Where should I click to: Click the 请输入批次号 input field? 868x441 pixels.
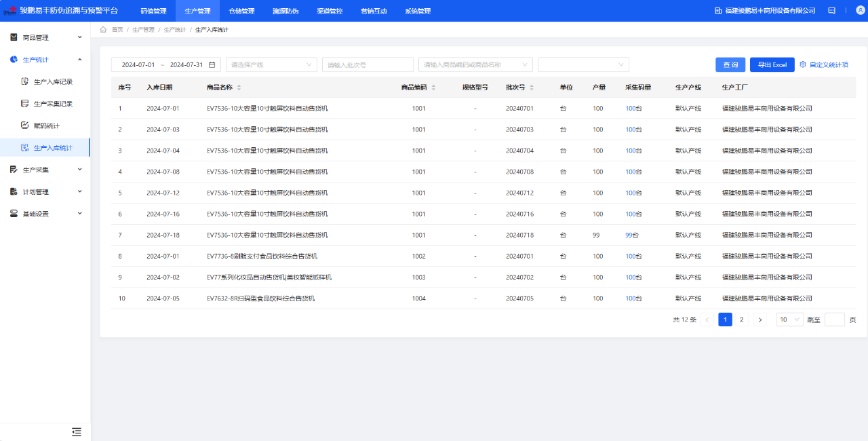[368, 64]
